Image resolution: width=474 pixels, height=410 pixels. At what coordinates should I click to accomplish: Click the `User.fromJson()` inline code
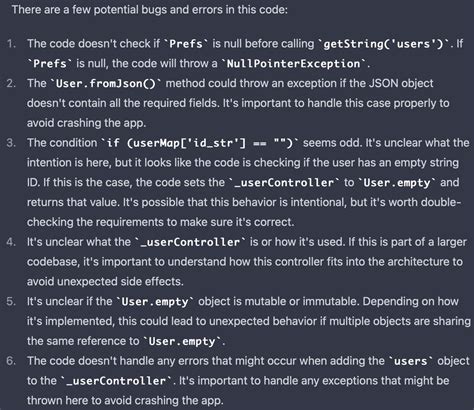106,83
